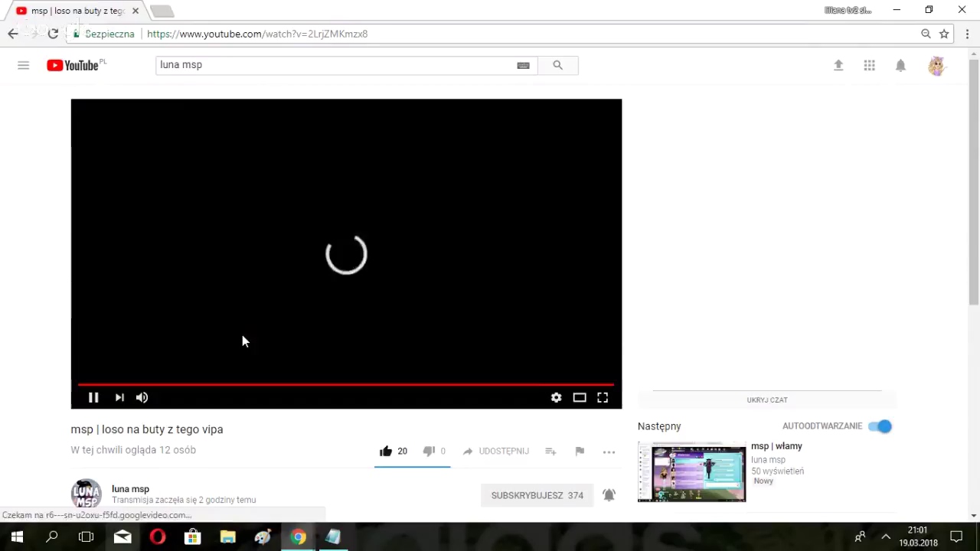Toggle channel notification bell beside subscribe
The image size is (980, 551).
[x=609, y=495]
